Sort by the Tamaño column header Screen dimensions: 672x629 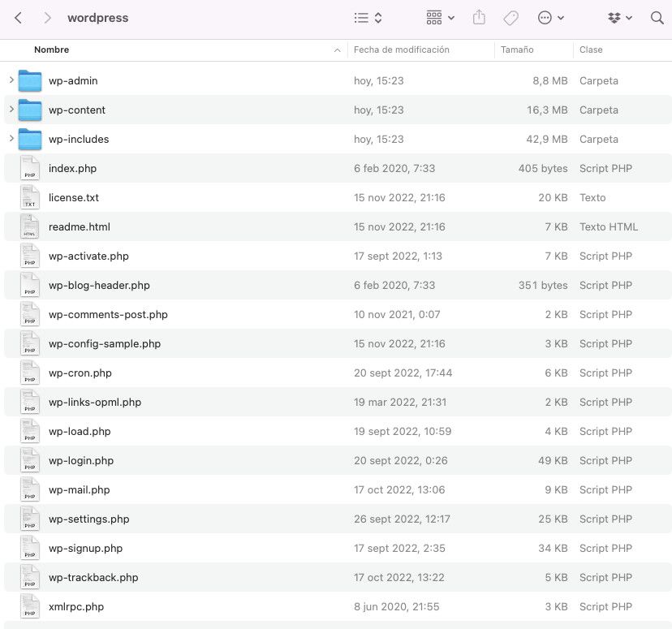(517, 50)
